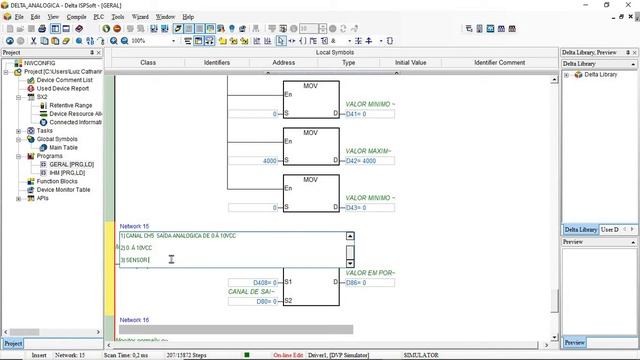Click the Device Comment List icon in tree
Viewport: 640px width, 360px height.
(x=31, y=80)
